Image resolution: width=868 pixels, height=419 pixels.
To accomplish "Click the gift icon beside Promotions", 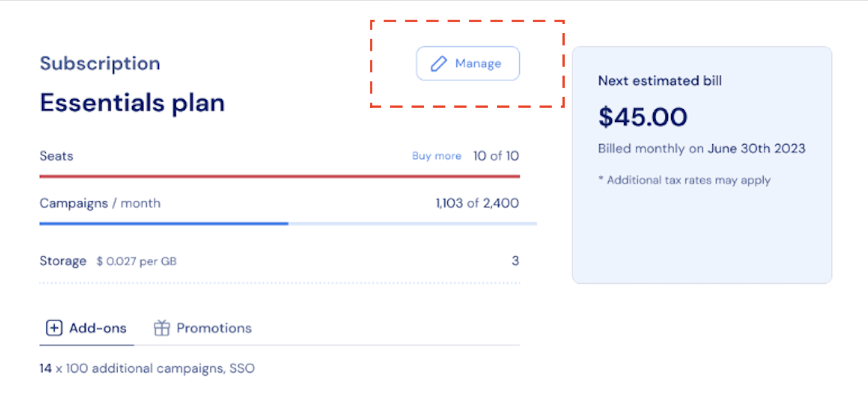I will pyautogui.click(x=162, y=328).
